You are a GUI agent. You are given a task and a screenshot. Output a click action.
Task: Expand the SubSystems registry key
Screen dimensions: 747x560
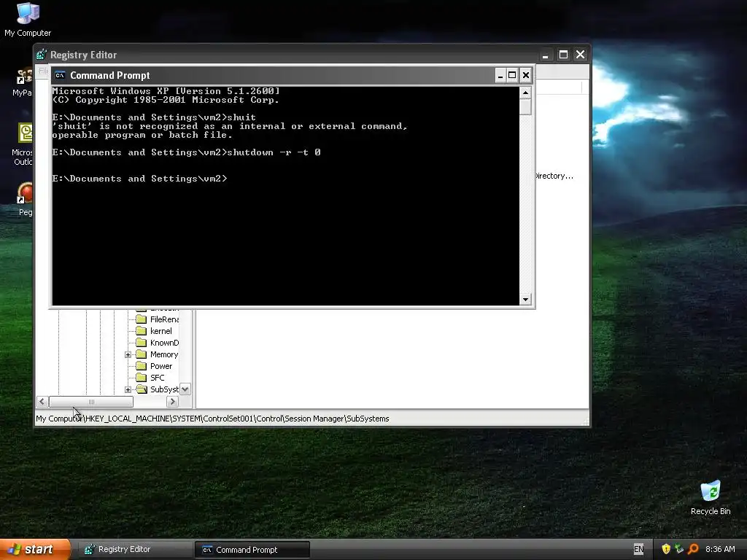pyautogui.click(x=128, y=389)
